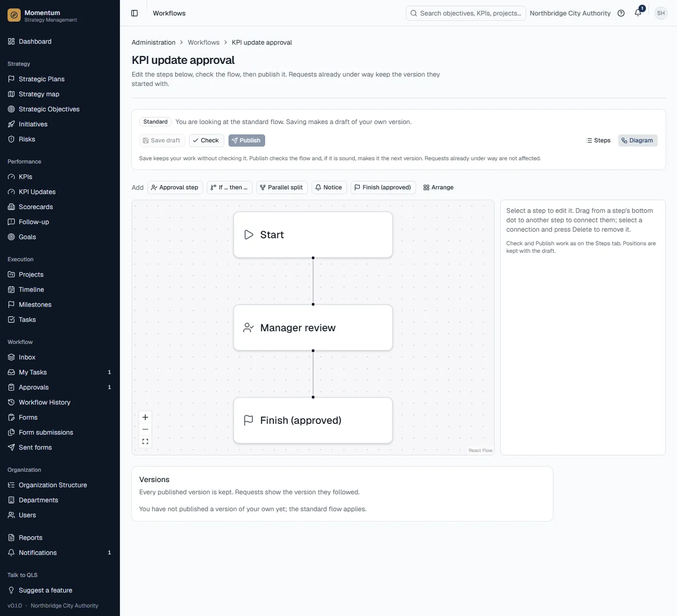Run the Check on the flow
The height and width of the screenshot is (616, 677).
[206, 140]
